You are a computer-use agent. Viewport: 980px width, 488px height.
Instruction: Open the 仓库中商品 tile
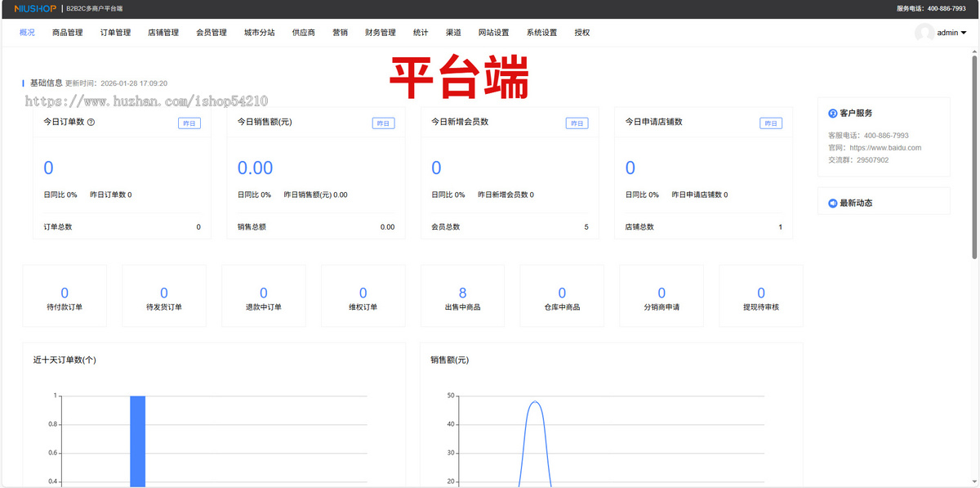(x=562, y=295)
